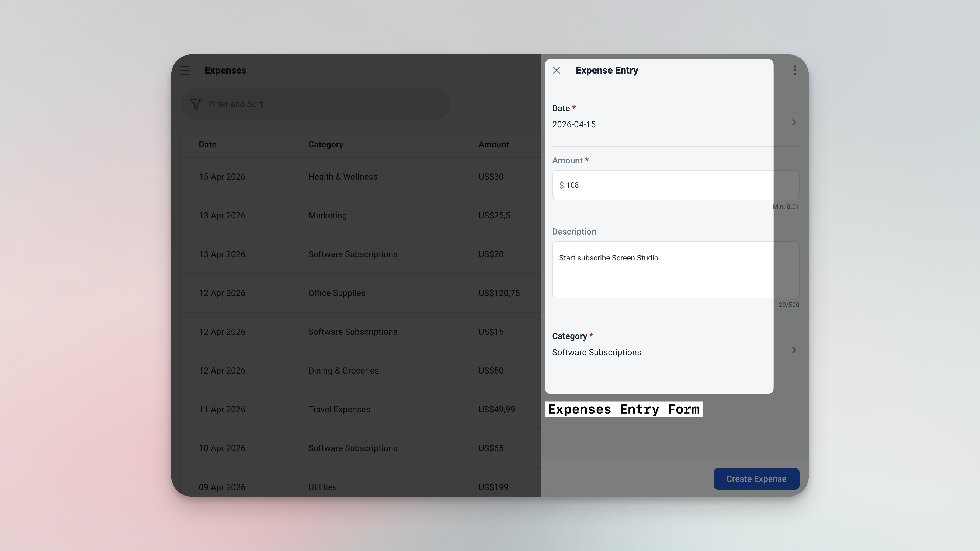Viewport: 980px width, 551px height.
Task: Click the US$49,99 amount cell
Action: pyautogui.click(x=496, y=410)
